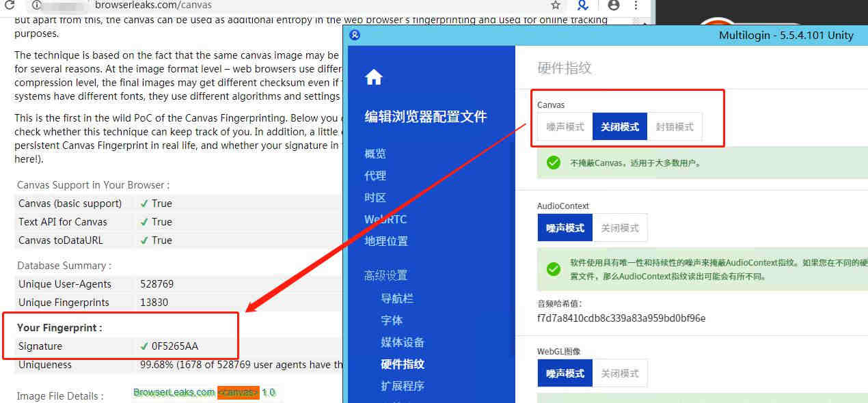The height and width of the screenshot is (403, 868).
Task: Open 概览 in the Multilogin sidebar
Action: tap(375, 154)
